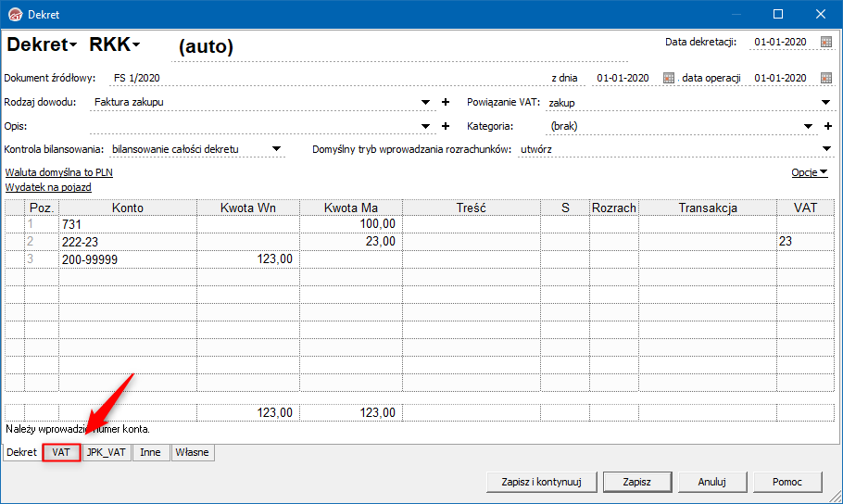Select account cell 731

pyautogui.click(x=128, y=224)
